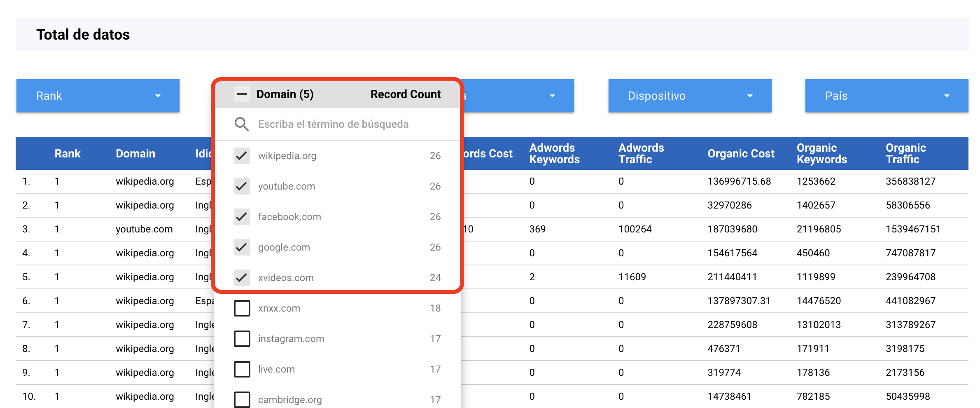Check the instagram.com checkbox
This screenshot has height=408, width=980.
pos(242,339)
